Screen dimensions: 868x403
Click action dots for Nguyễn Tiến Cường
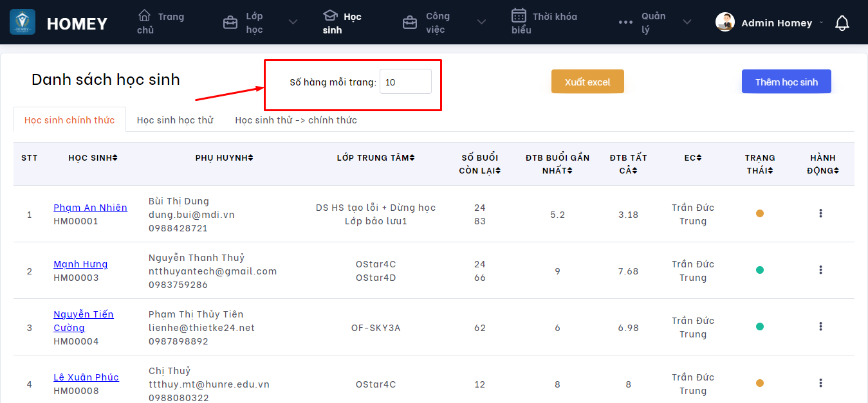[820, 327]
